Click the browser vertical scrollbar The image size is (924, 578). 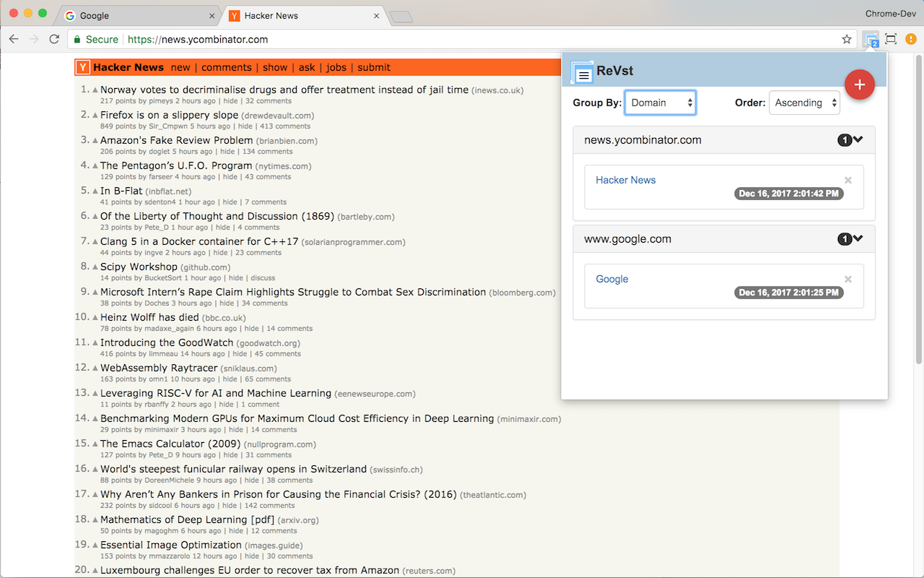point(919,210)
